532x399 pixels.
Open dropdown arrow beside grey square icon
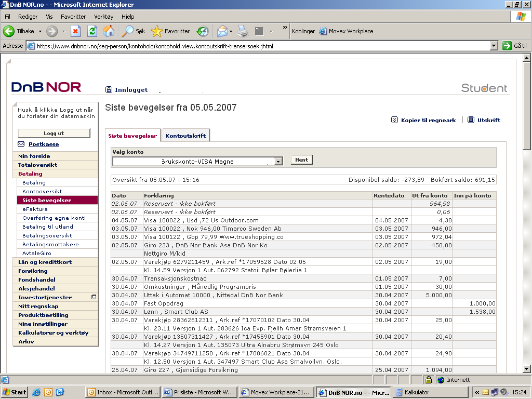[271, 32]
